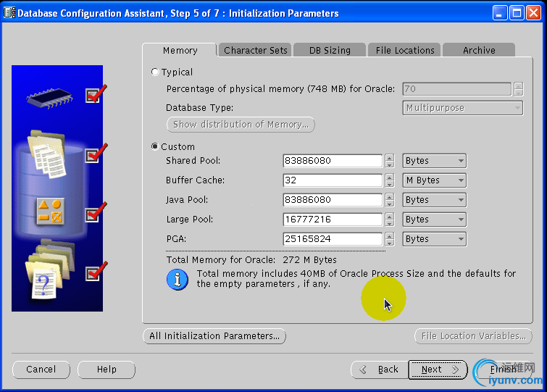This screenshot has height=392, width=547.
Task: Click the PGA value field
Action: click(x=333, y=239)
